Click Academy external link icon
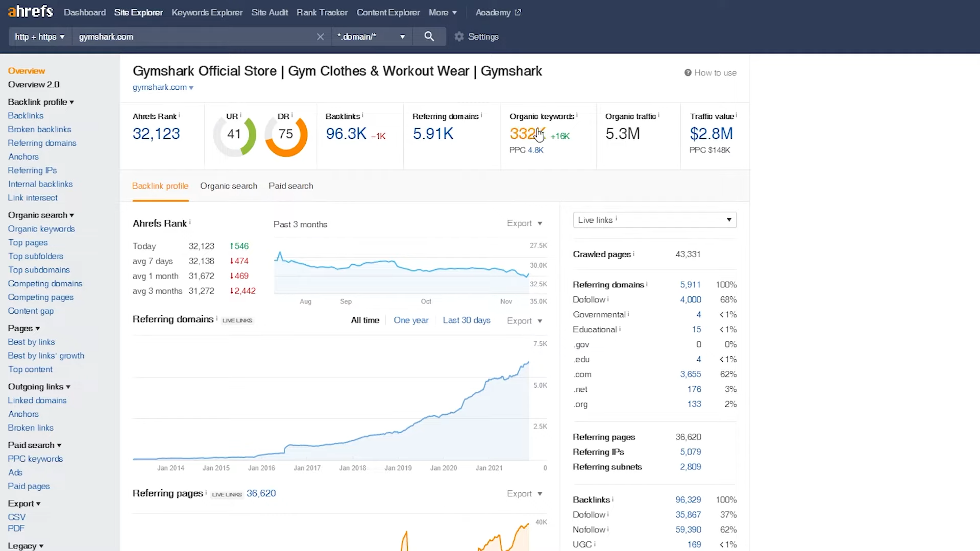Viewport: 980px width, 551px height. [x=518, y=12]
